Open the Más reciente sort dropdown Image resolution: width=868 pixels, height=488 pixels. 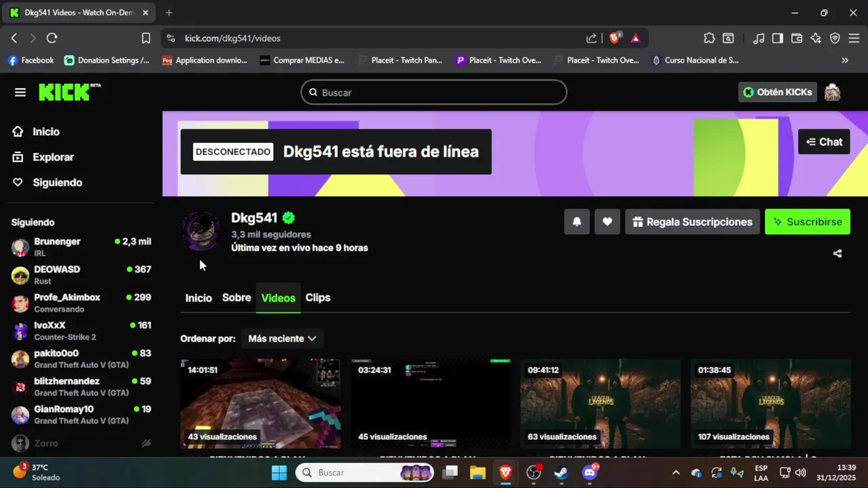click(282, 338)
